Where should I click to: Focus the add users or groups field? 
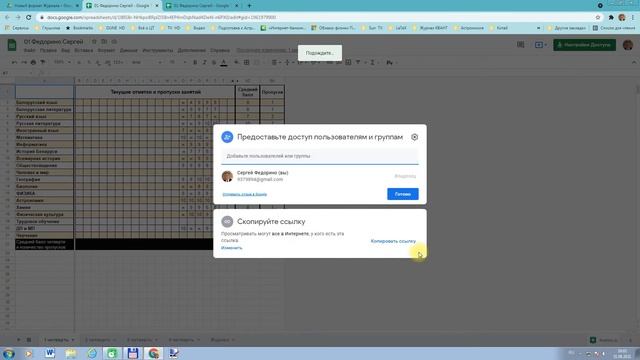tap(320, 156)
